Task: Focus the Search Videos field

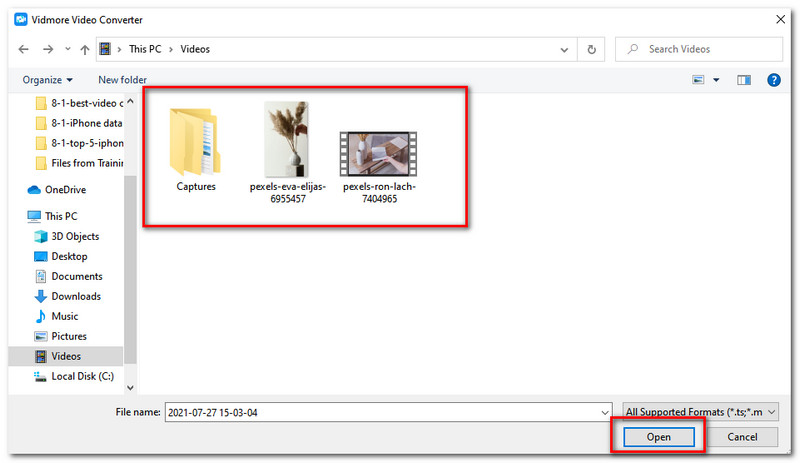Action: click(698, 49)
